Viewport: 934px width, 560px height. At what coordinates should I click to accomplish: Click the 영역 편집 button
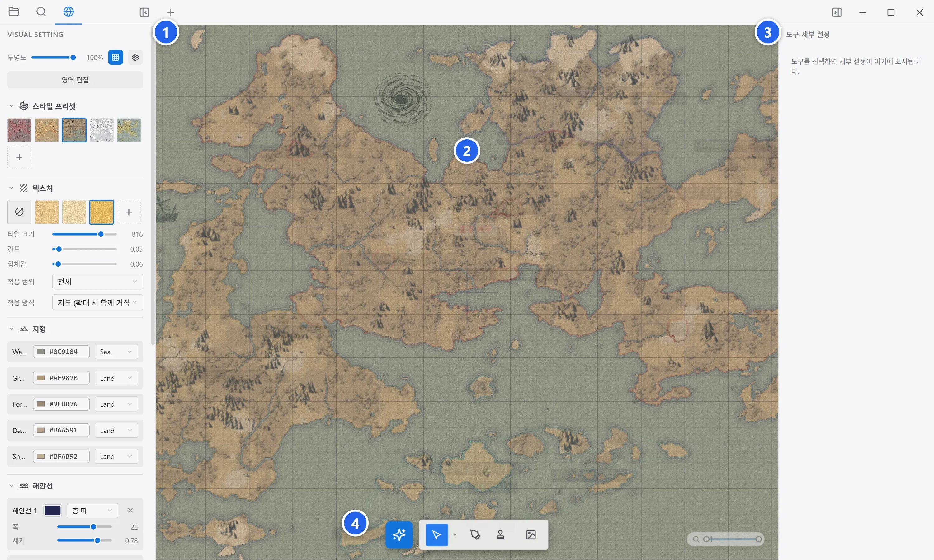click(x=75, y=80)
